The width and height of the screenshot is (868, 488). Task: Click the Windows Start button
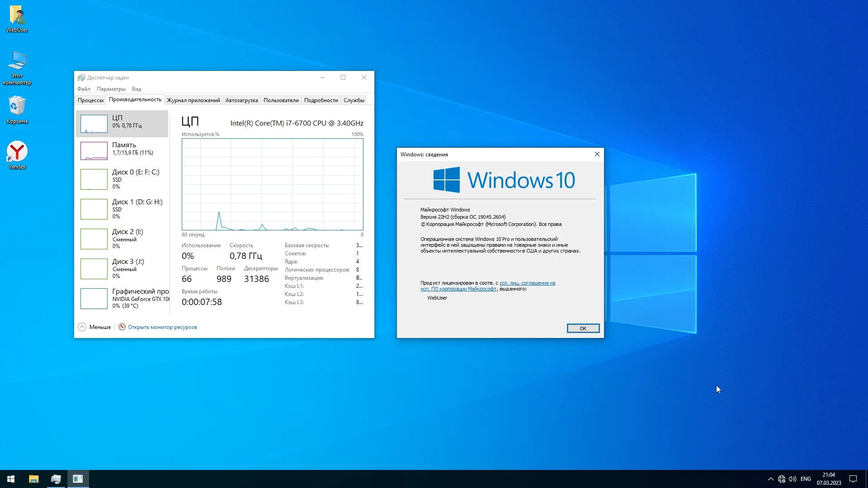pos(11,479)
